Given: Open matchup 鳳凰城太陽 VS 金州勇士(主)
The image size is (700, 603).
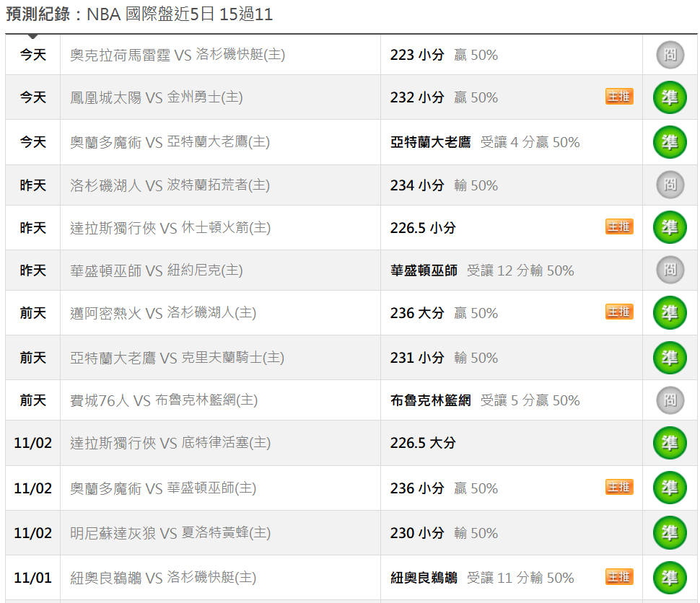Looking at the screenshot, I should point(157,97).
